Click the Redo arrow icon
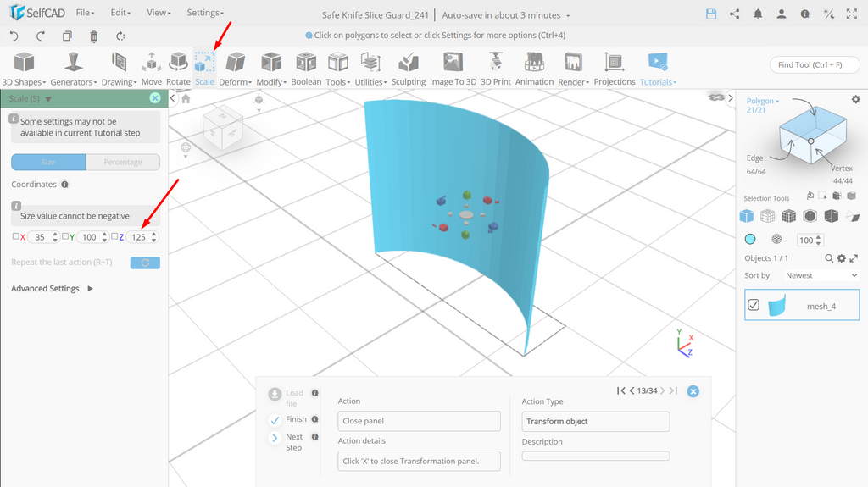Viewport: 868px width, 487px height. [41, 36]
